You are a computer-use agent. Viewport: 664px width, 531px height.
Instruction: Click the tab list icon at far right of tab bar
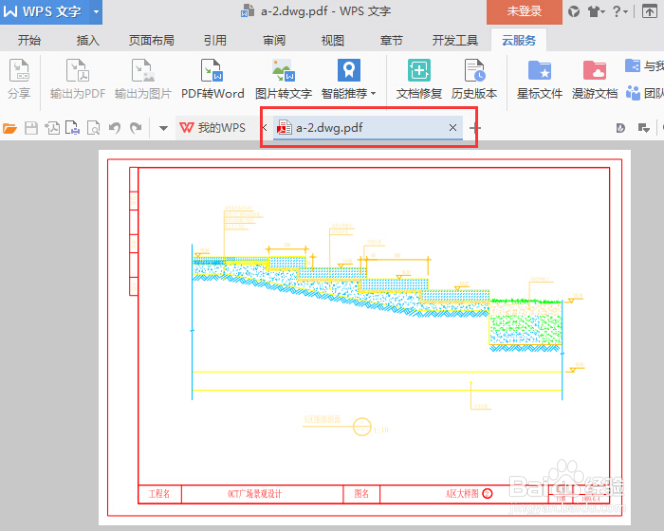(644, 128)
